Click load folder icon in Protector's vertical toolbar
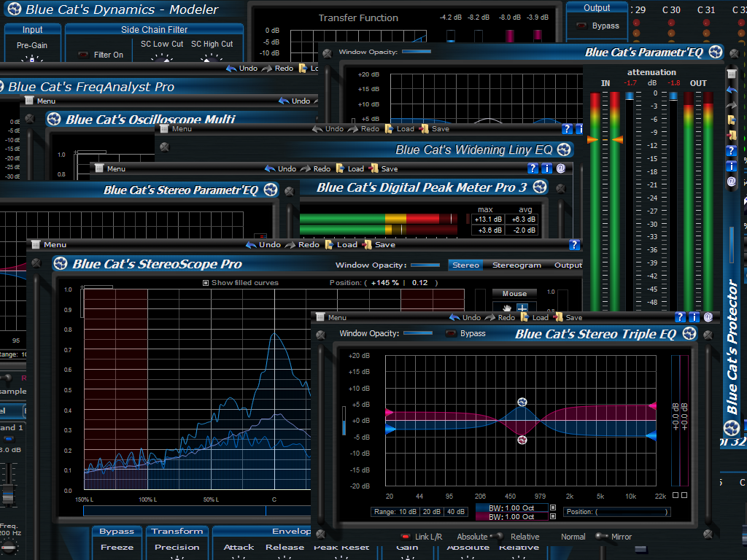The width and height of the screenshot is (747, 560). [731, 120]
